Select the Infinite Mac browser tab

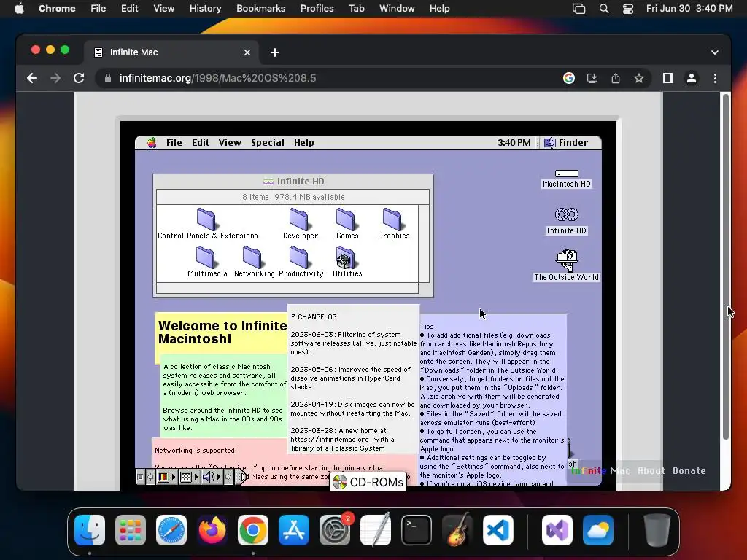pyautogui.click(x=171, y=52)
